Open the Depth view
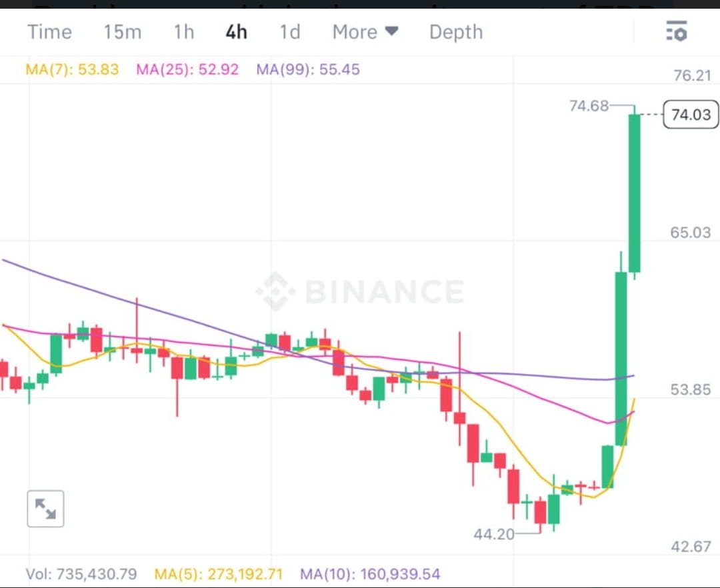The height and width of the screenshot is (588, 720). coord(455,31)
